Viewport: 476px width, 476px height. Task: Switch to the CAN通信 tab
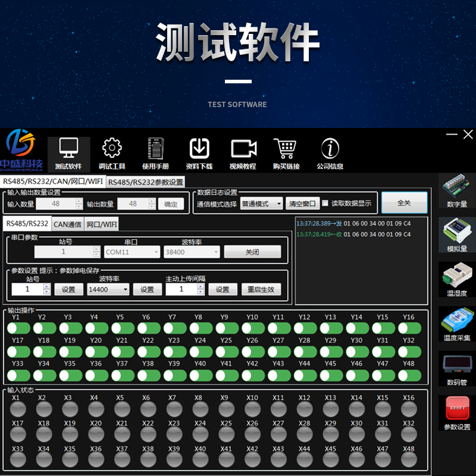(x=67, y=224)
